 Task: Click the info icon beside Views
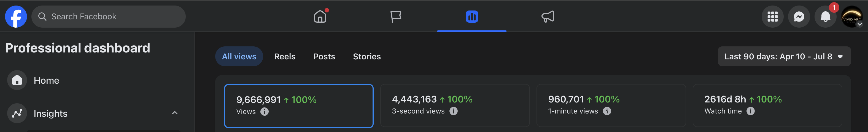[265, 112]
